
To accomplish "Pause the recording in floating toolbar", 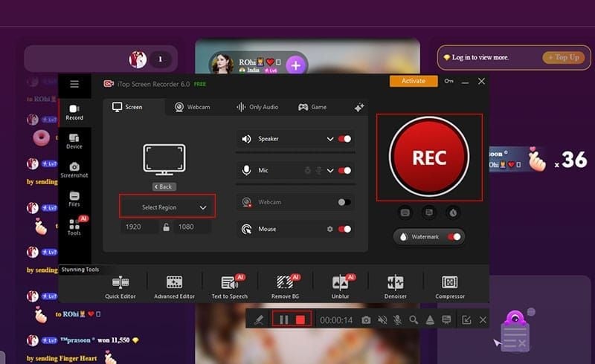I will click(284, 320).
